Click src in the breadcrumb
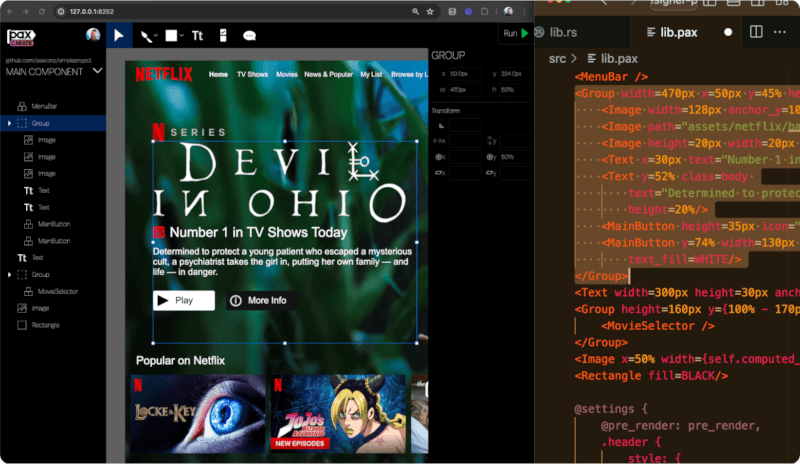This screenshot has width=800, height=464. tap(557, 59)
